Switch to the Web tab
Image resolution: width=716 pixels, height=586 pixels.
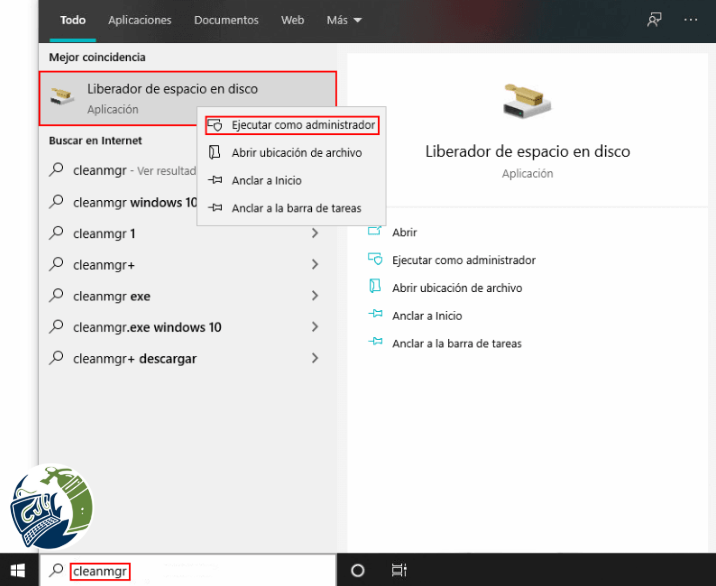(293, 20)
